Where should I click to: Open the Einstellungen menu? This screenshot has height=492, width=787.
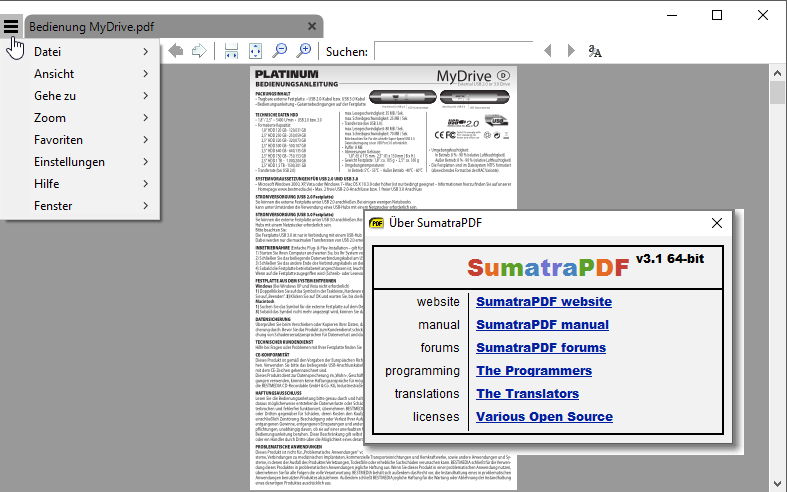[80, 162]
